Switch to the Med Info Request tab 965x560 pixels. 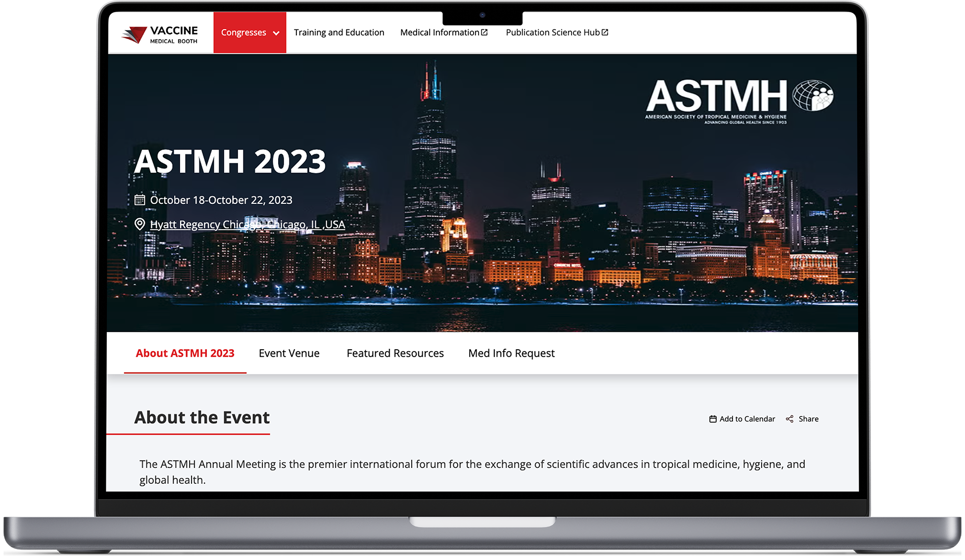click(x=511, y=353)
